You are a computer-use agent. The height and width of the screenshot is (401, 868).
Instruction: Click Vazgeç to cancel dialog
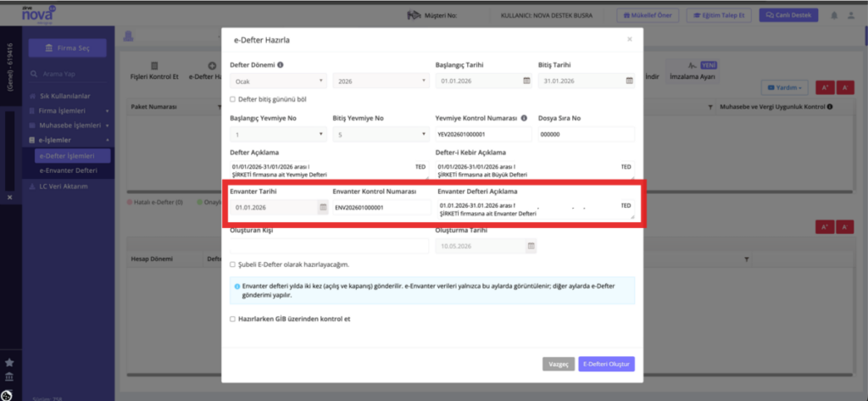pos(558,364)
